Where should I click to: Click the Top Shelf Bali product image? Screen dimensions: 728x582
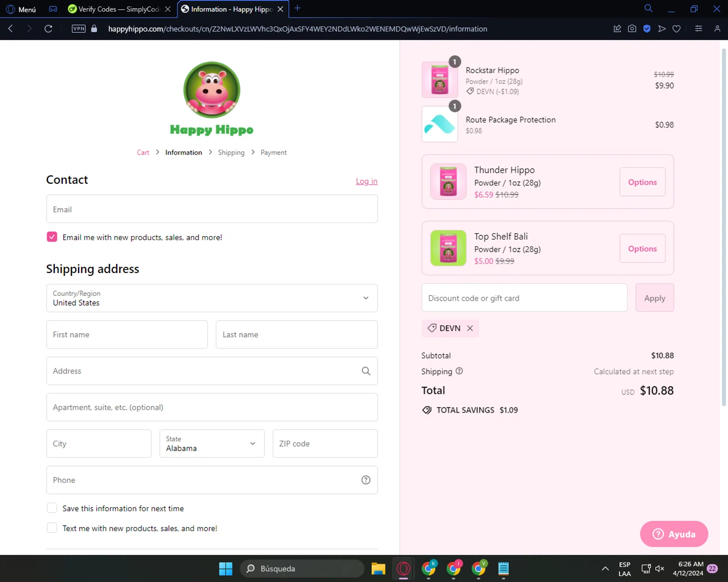(x=448, y=248)
